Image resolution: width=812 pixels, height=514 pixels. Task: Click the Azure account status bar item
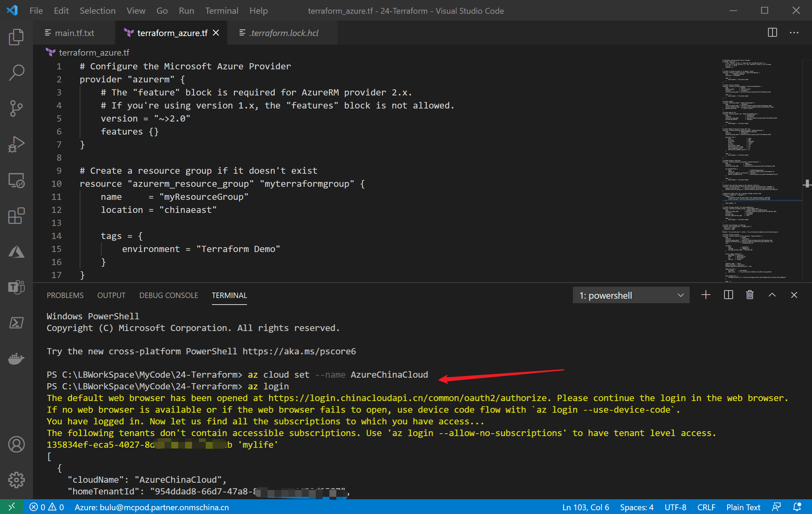(x=151, y=507)
